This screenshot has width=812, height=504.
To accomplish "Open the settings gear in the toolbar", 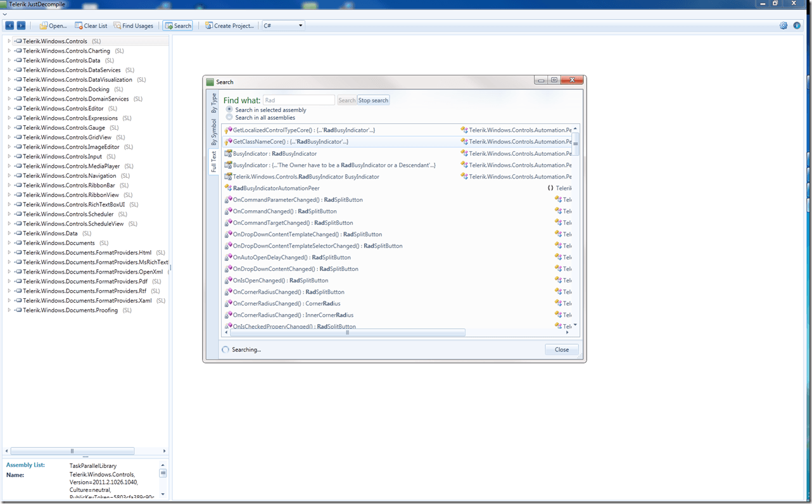I will click(783, 26).
